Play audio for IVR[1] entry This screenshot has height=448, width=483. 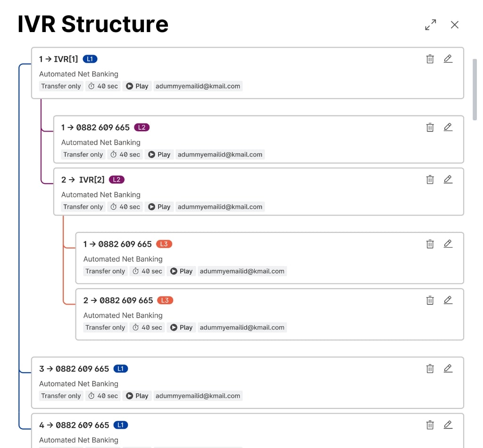(137, 86)
